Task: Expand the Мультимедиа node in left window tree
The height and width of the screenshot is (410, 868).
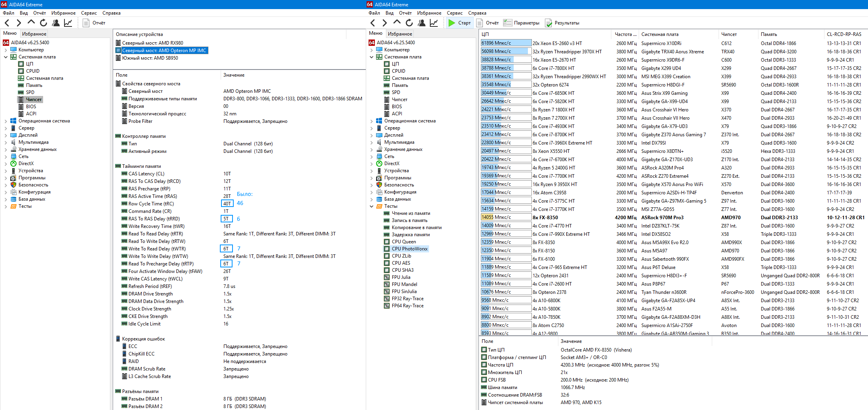Action: [6, 142]
